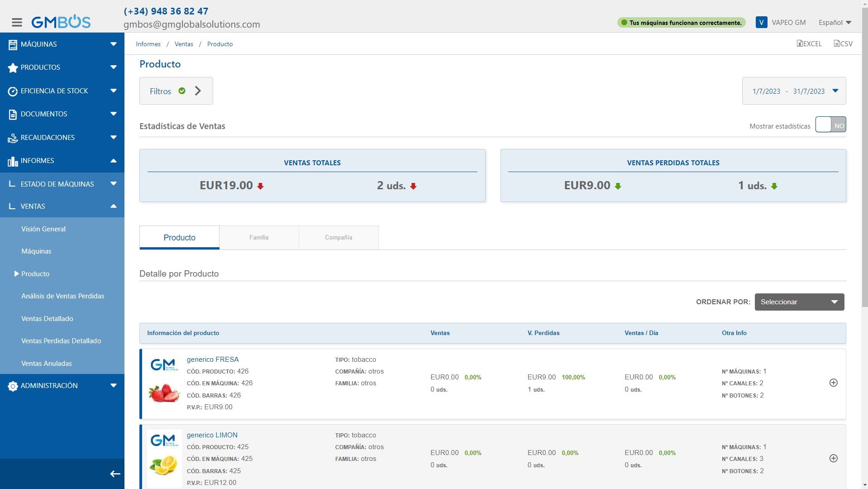Image resolution: width=868 pixels, height=489 pixels.
Task: Expand generico FRESA row plus icon
Action: point(833,383)
